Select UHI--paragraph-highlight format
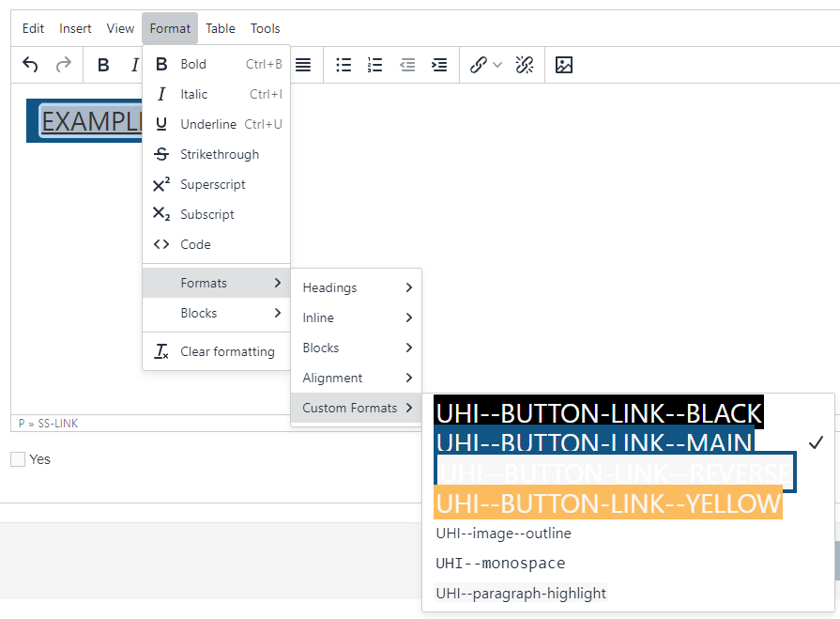 pyautogui.click(x=521, y=594)
